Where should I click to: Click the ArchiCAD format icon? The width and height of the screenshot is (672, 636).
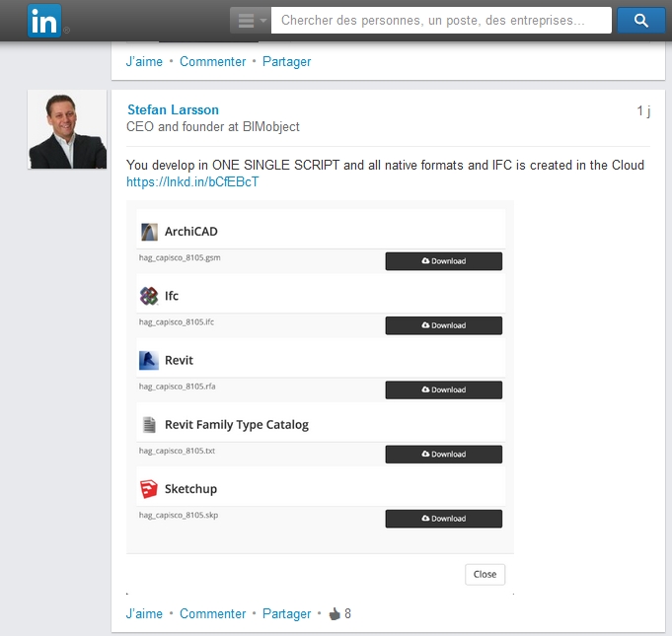point(149,232)
